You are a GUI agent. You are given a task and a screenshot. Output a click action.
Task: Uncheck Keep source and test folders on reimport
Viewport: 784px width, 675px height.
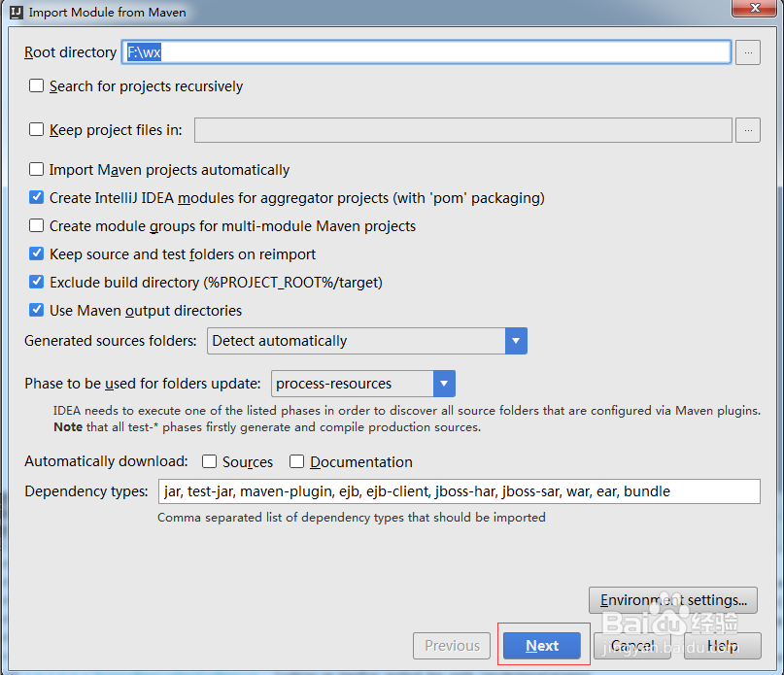tap(36, 253)
